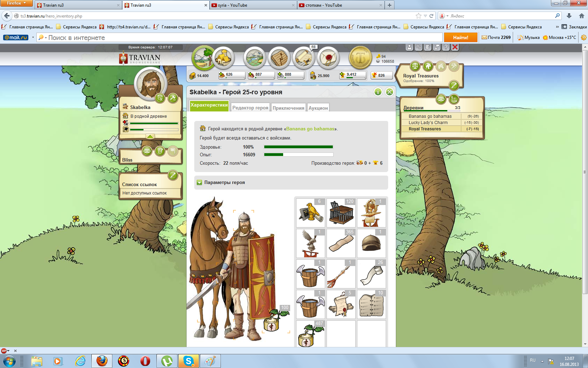This screenshot has width=588, height=368.
Task: Select the cages item with 120
Action: 341,213
